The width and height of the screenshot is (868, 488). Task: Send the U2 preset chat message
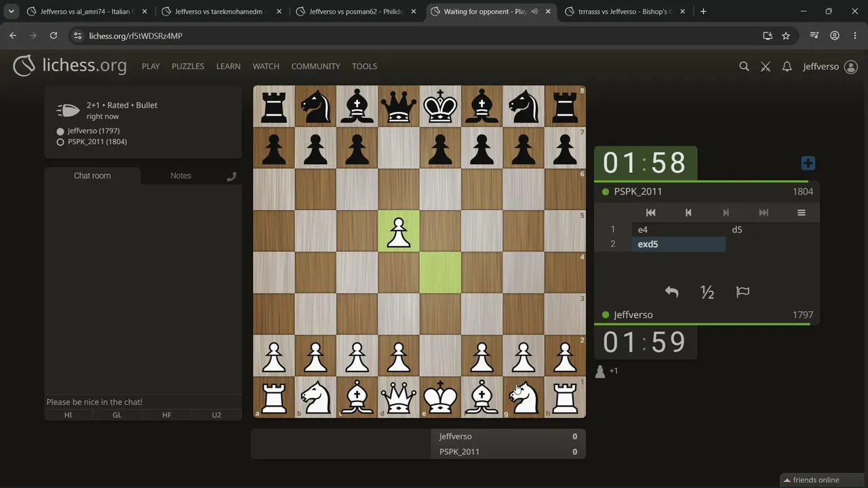(x=217, y=415)
